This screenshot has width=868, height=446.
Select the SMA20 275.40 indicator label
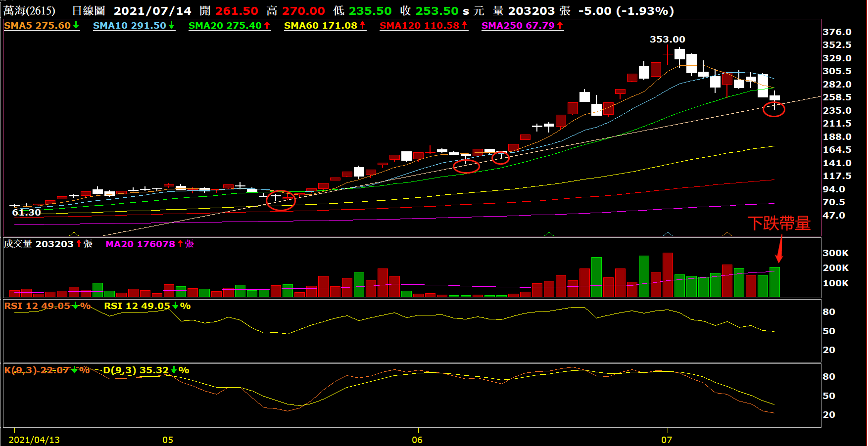pyautogui.click(x=225, y=25)
